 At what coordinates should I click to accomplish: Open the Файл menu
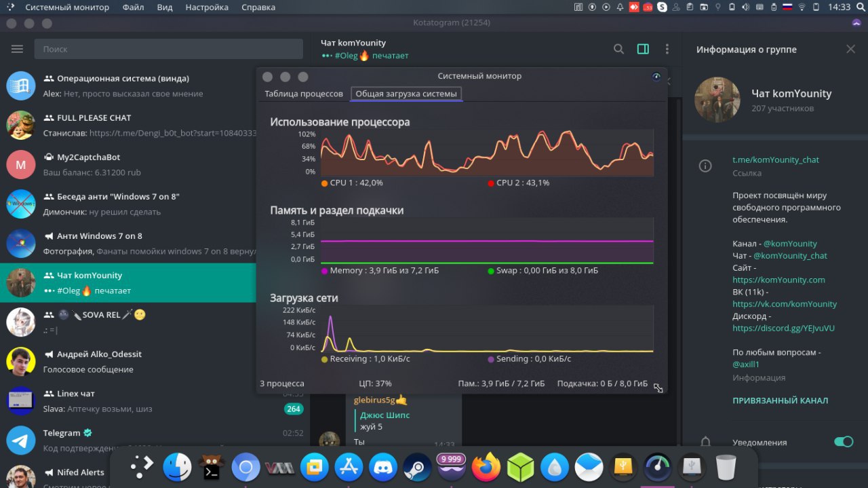point(134,7)
